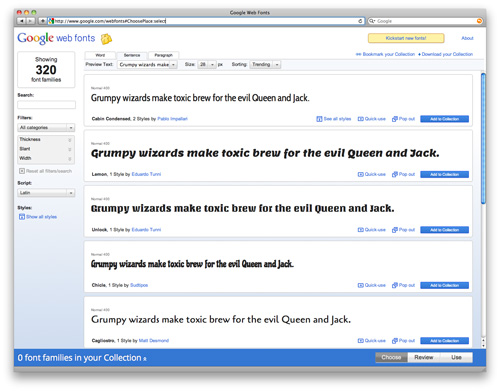Click the font Search input field
Viewport: 500px width, 391px height.
(x=46, y=105)
